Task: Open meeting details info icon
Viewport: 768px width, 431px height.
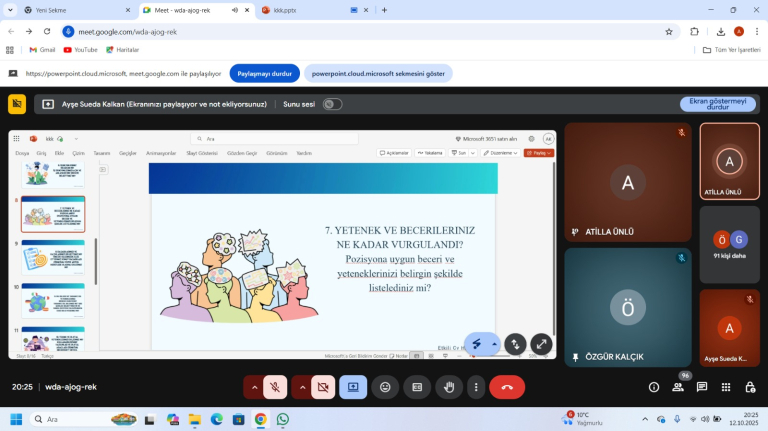Action: 654,387
